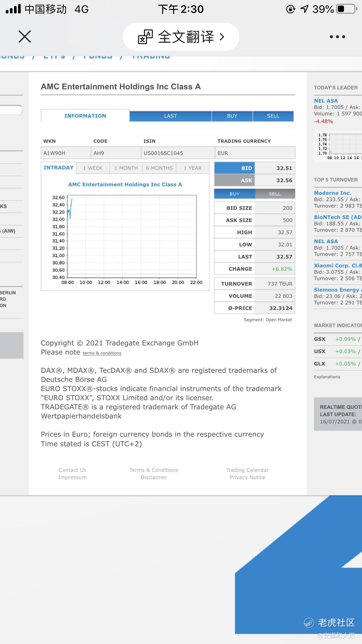Screen dimensions: 362x644
Task: Click the GSX market indicator row
Action: pyautogui.click(x=338, y=339)
